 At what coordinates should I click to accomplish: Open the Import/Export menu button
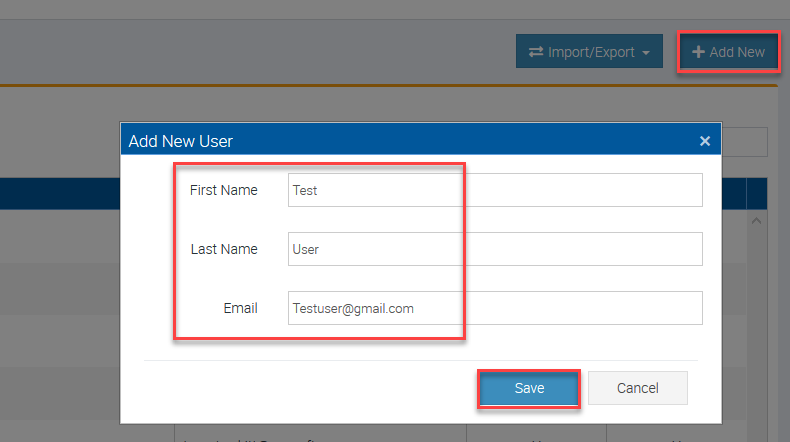click(589, 52)
